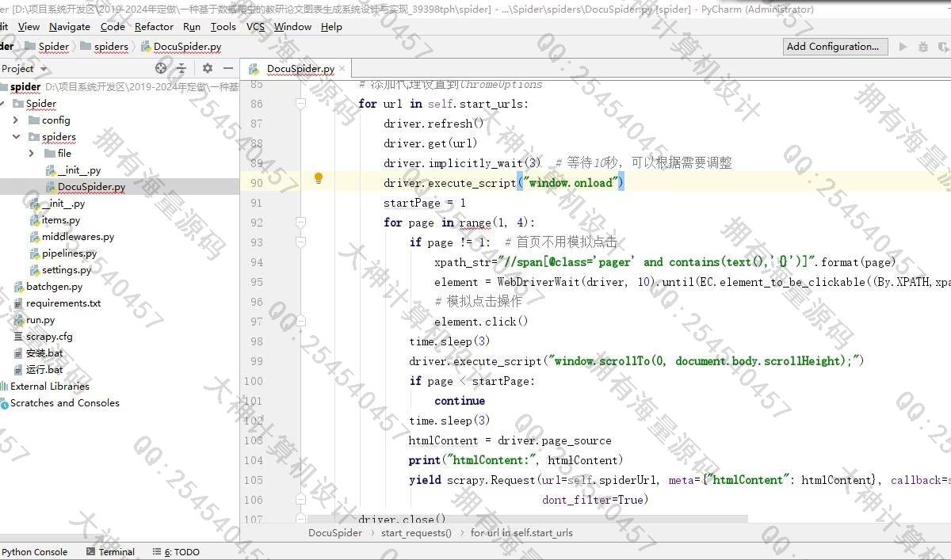
Task: Open the Navigate menu
Action: tap(70, 26)
